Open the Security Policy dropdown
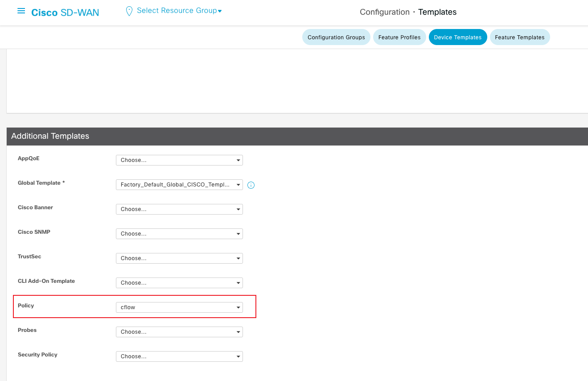Image resolution: width=588 pixels, height=381 pixels. [x=179, y=356]
